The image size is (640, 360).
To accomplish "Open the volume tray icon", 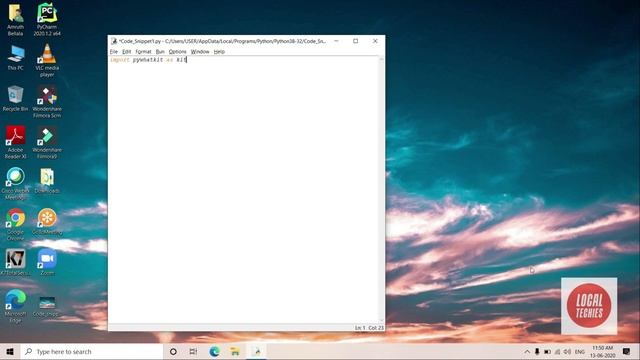I will (x=567, y=351).
